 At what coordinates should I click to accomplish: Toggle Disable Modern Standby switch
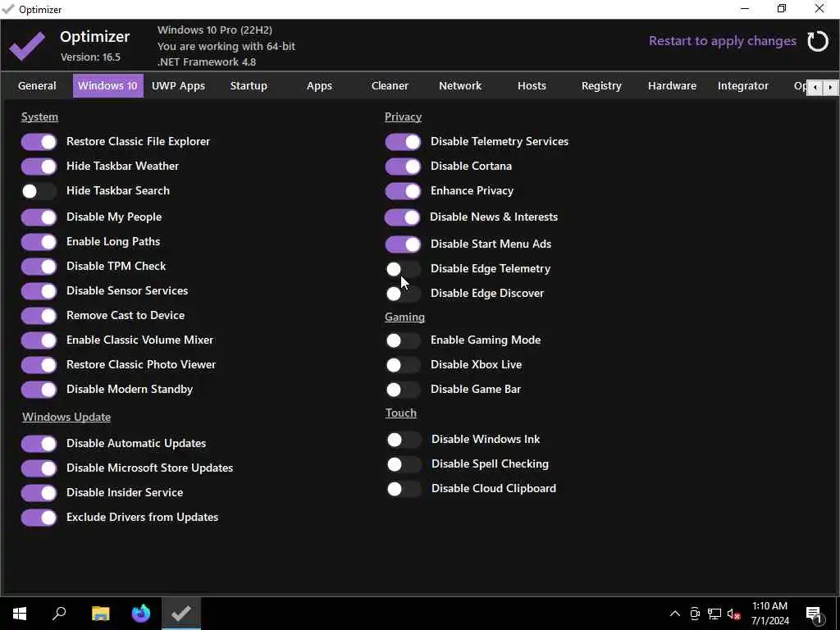pyautogui.click(x=39, y=390)
